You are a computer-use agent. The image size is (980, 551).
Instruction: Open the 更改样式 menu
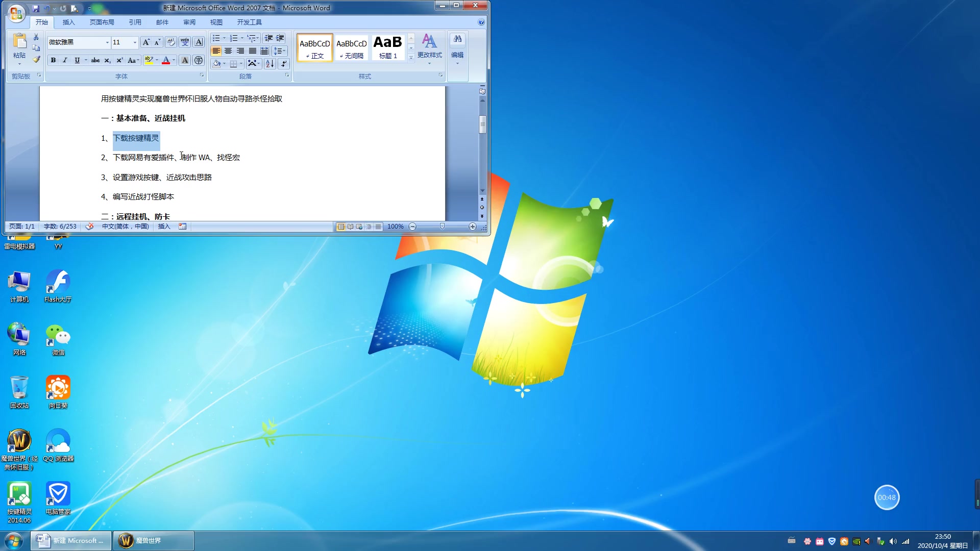[x=429, y=49]
